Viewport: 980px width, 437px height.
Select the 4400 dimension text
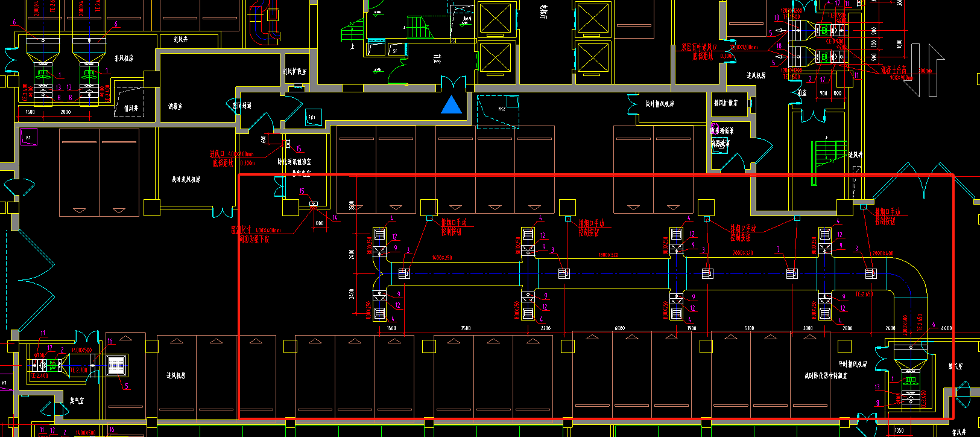[x=946, y=328]
